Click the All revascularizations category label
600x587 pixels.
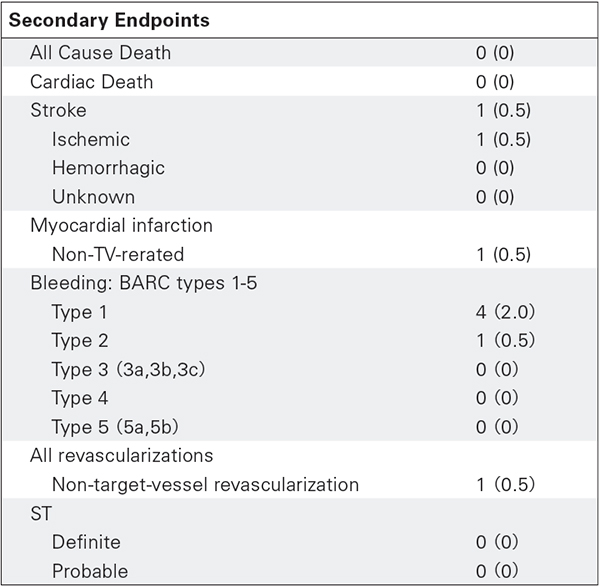pyautogui.click(x=121, y=456)
